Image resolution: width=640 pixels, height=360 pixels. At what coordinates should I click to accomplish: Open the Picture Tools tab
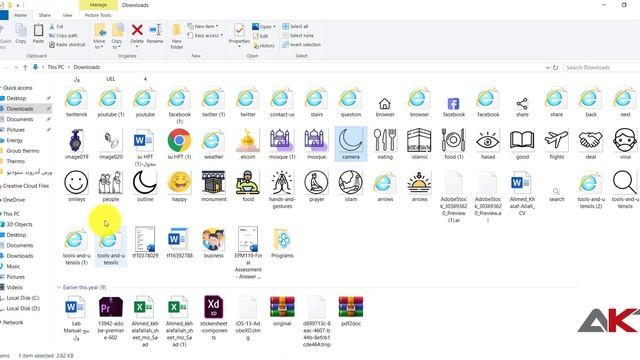(98, 15)
